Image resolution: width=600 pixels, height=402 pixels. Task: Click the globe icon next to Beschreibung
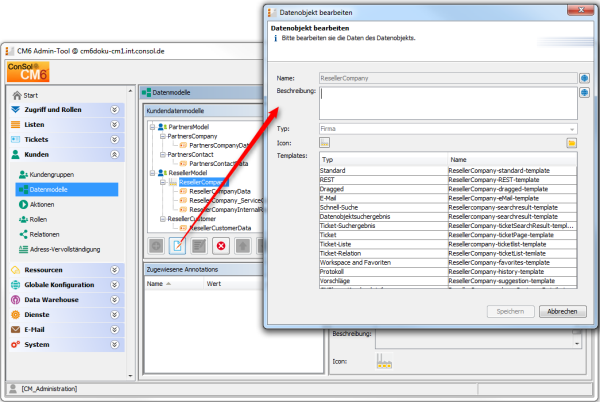click(x=584, y=92)
